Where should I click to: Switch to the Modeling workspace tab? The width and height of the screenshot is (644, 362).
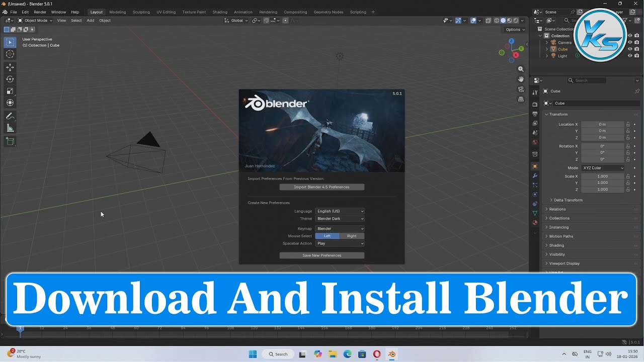point(118,12)
